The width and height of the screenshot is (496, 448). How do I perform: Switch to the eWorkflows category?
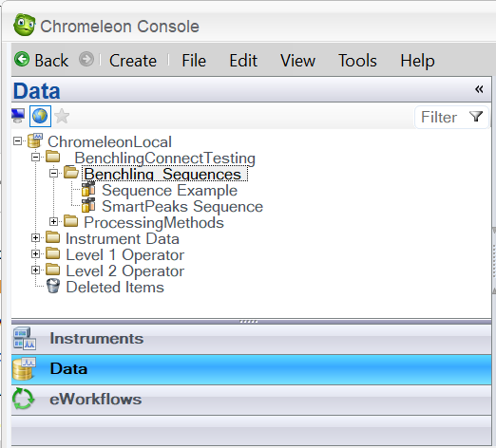click(x=252, y=400)
